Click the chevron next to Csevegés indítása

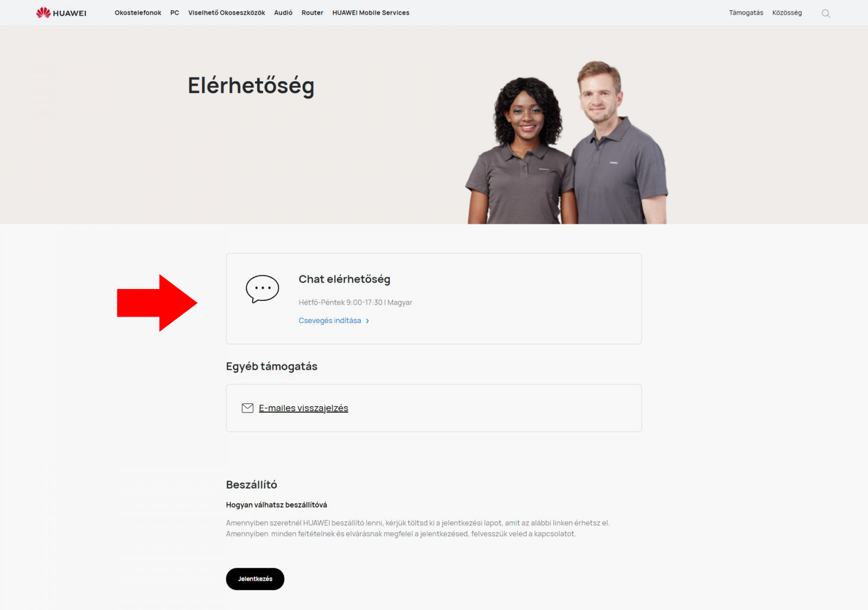pyautogui.click(x=367, y=321)
